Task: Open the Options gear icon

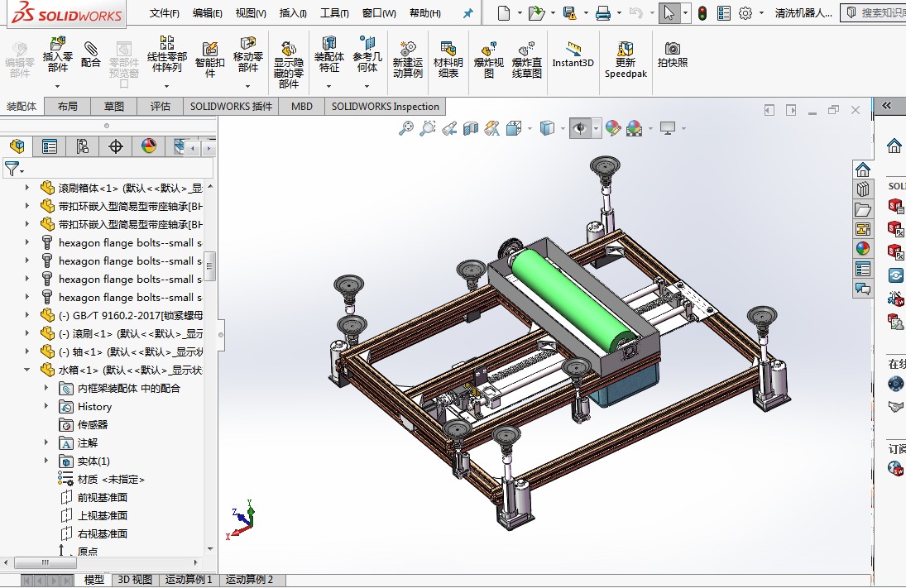Action: (x=745, y=12)
